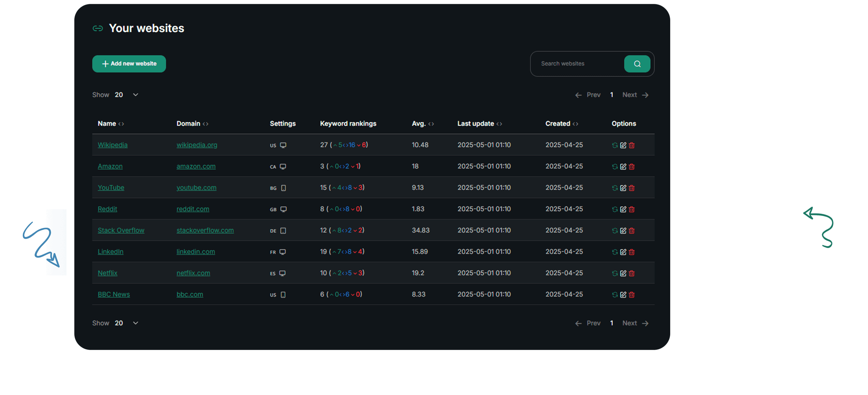868x395 pixels.
Task: Click the desktop device icon in Wikipedia row
Action: (x=283, y=145)
